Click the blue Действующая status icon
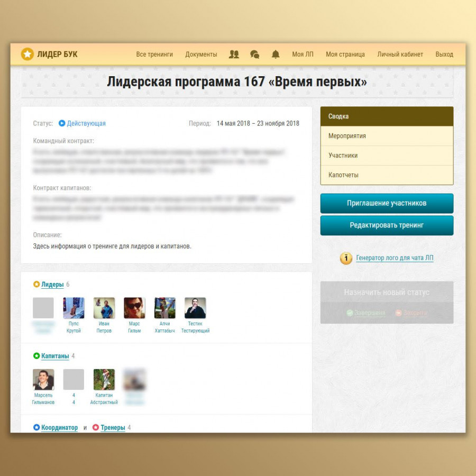This screenshot has width=476, height=476. point(62,123)
